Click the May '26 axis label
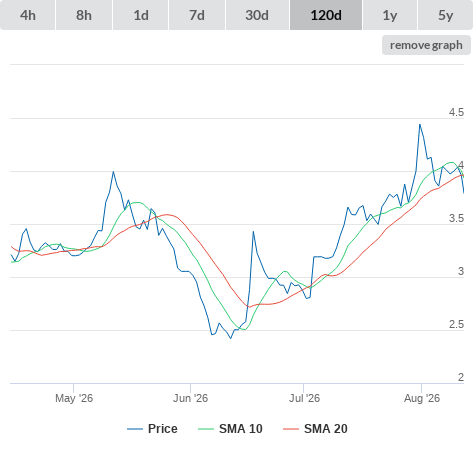The image size is (474, 455). (74, 398)
